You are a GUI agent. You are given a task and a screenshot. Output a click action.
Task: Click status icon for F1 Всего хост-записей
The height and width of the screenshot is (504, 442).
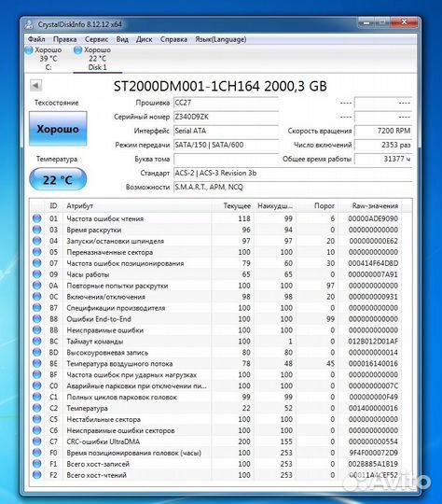coord(37,464)
